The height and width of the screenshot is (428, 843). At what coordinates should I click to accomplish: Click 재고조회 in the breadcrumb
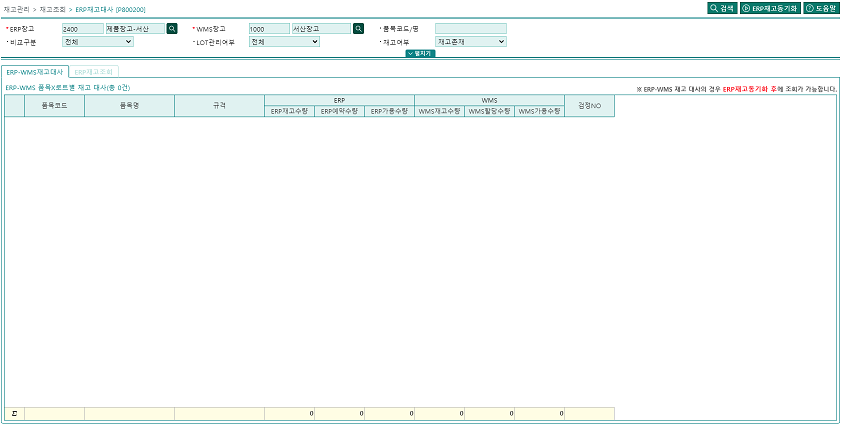point(52,9)
